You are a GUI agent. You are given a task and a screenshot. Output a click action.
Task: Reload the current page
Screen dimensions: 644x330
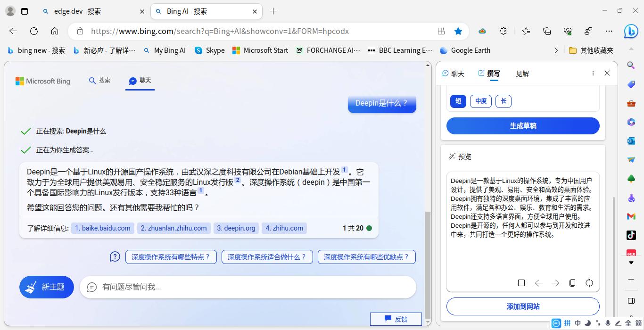pos(34,31)
